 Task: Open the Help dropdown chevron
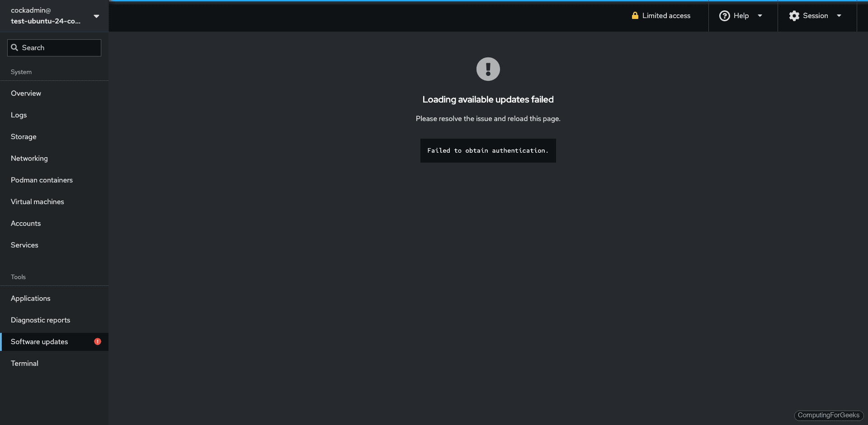[759, 15]
